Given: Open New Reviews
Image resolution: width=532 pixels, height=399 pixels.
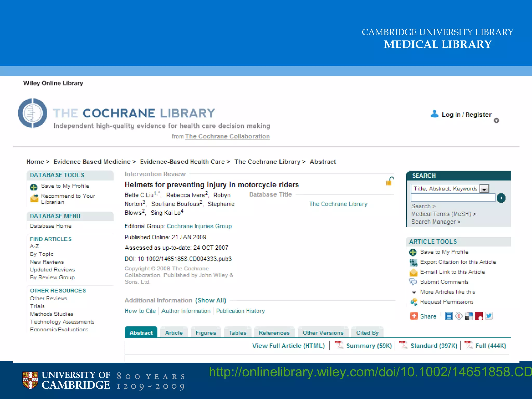Looking at the screenshot, I should pos(47,262).
